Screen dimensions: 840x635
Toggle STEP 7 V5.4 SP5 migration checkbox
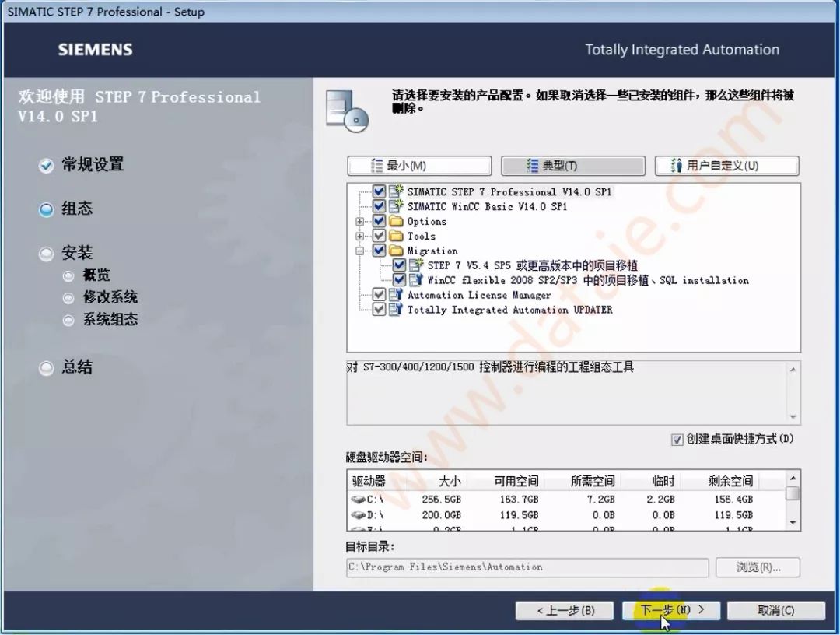[399, 265]
